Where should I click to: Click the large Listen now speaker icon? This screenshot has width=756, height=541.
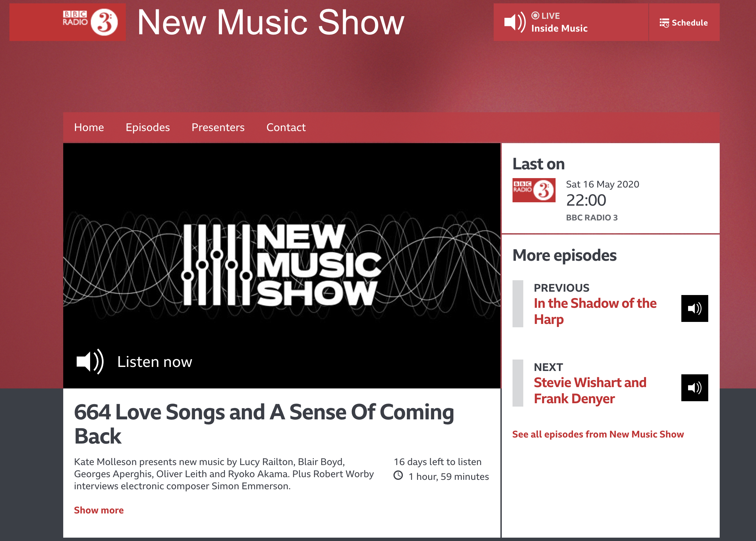coord(90,362)
